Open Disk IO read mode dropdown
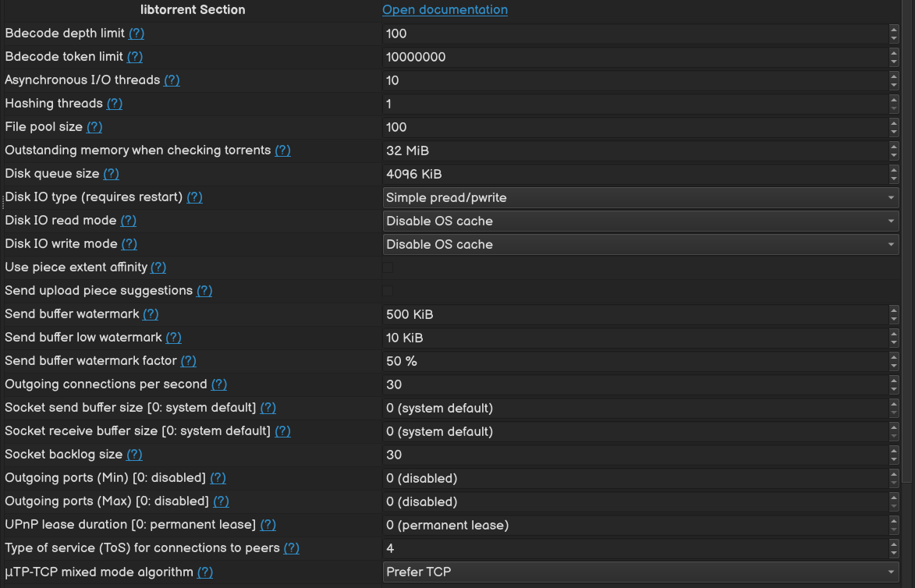Image resolution: width=915 pixels, height=588 pixels. [x=640, y=221]
